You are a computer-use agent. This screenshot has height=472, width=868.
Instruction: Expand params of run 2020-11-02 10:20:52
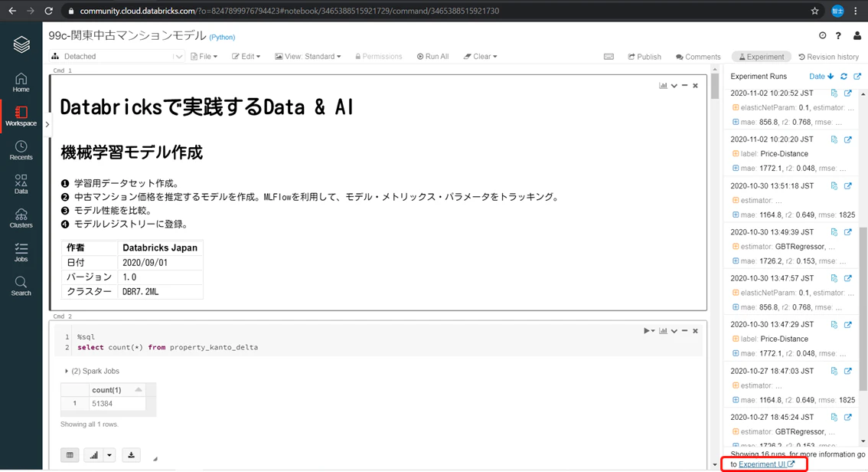[735, 107]
